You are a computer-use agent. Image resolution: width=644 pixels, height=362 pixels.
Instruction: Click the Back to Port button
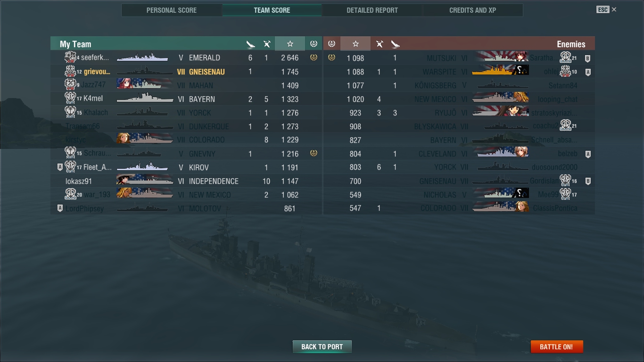coord(322,346)
